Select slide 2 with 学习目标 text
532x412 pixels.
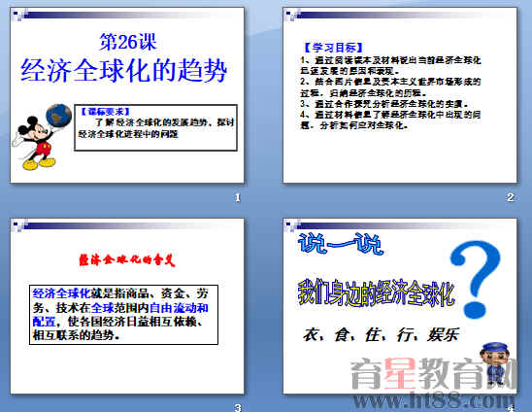pos(400,95)
